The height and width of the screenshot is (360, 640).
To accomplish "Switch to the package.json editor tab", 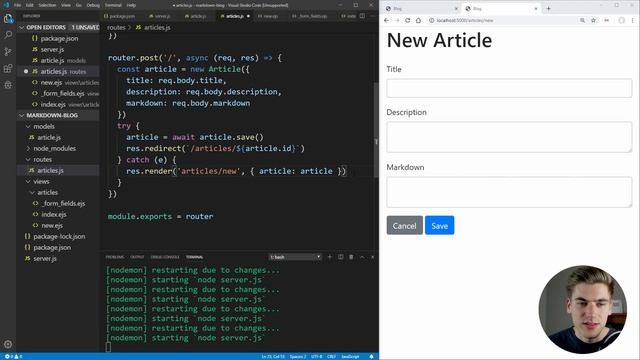I will pyautogui.click(x=119, y=16).
